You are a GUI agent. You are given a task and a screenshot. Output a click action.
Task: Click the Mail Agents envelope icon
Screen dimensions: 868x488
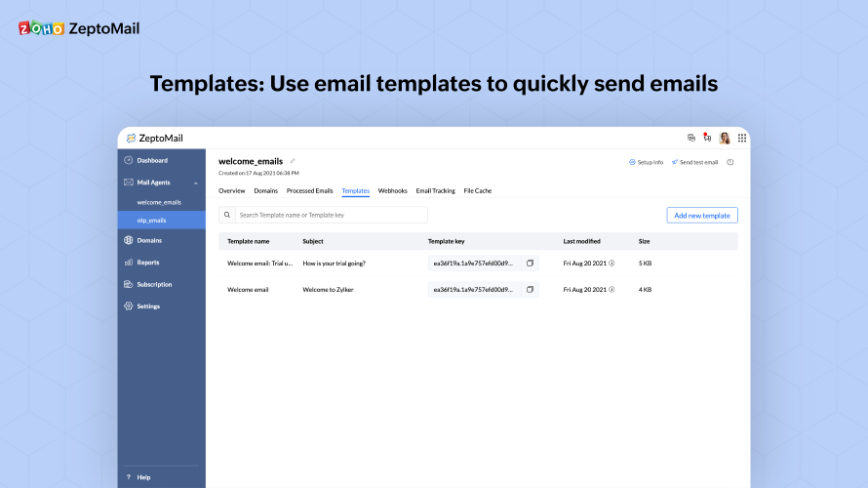(129, 183)
